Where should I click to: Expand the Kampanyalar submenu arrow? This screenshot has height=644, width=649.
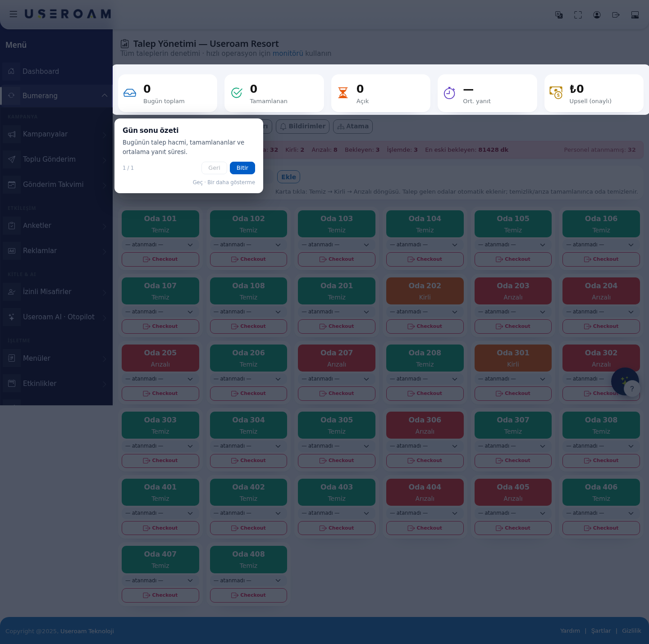click(104, 134)
